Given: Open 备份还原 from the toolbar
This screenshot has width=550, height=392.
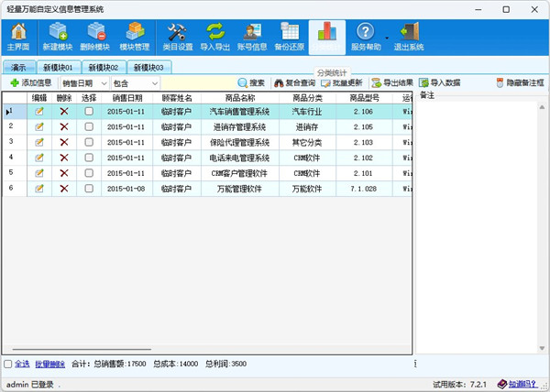Looking at the screenshot, I should coord(290,37).
